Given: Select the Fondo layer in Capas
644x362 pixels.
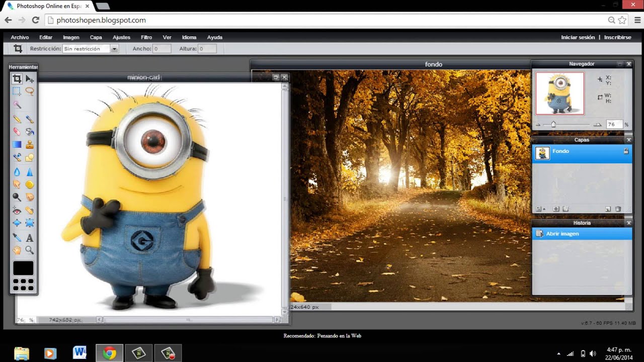Looking at the screenshot, I should click(x=582, y=153).
